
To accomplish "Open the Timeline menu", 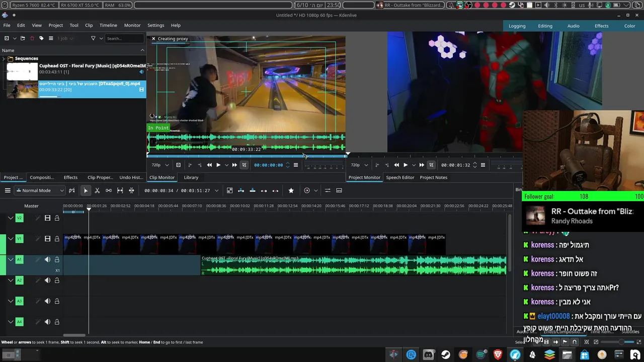I will 108,25.
